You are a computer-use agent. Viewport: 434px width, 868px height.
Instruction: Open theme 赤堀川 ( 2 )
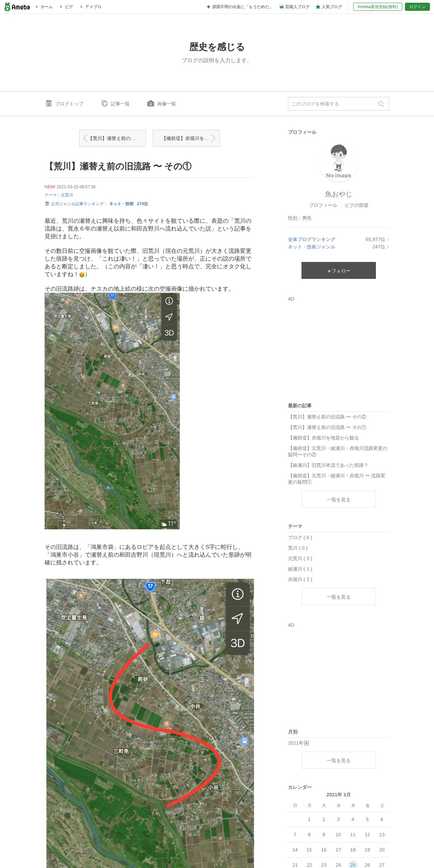click(300, 579)
